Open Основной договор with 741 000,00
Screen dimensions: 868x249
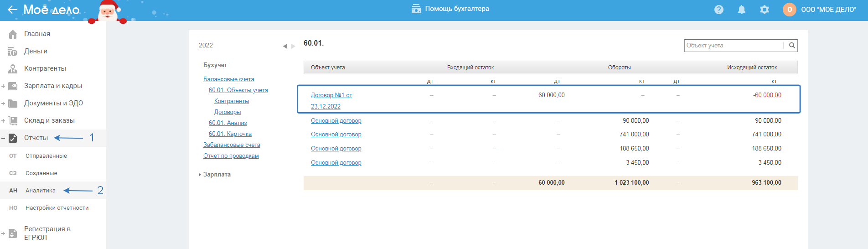[x=336, y=135]
